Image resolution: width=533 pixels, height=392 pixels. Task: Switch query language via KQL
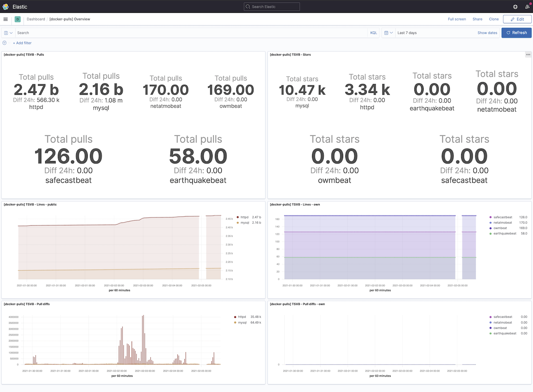[374, 33]
